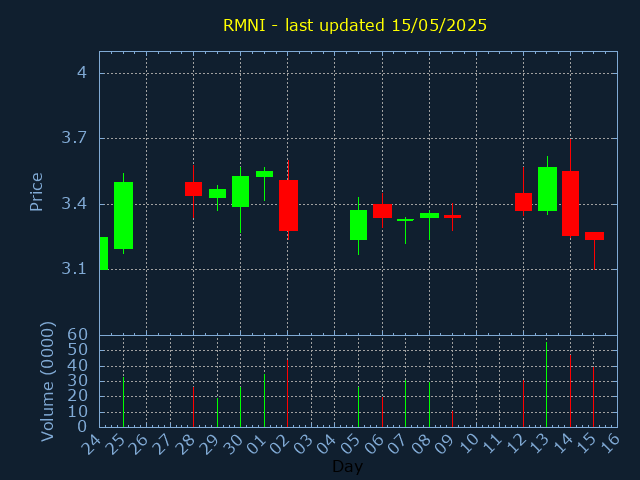Click the green volume bar for day 01

pos(264,400)
